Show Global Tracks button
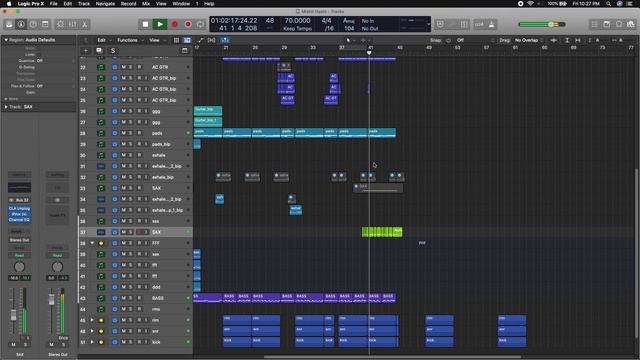The image size is (640, 360). (184, 51)
